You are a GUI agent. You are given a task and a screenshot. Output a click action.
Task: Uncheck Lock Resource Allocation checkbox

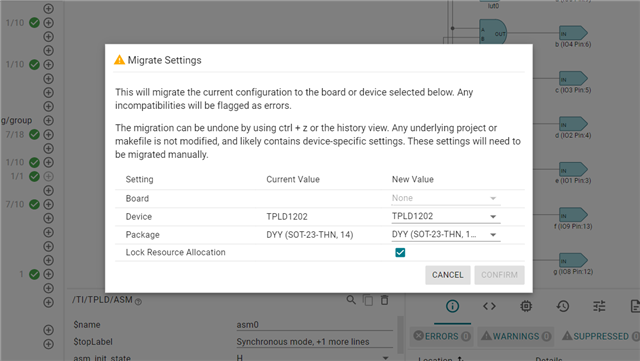click(x=400, y=252)
